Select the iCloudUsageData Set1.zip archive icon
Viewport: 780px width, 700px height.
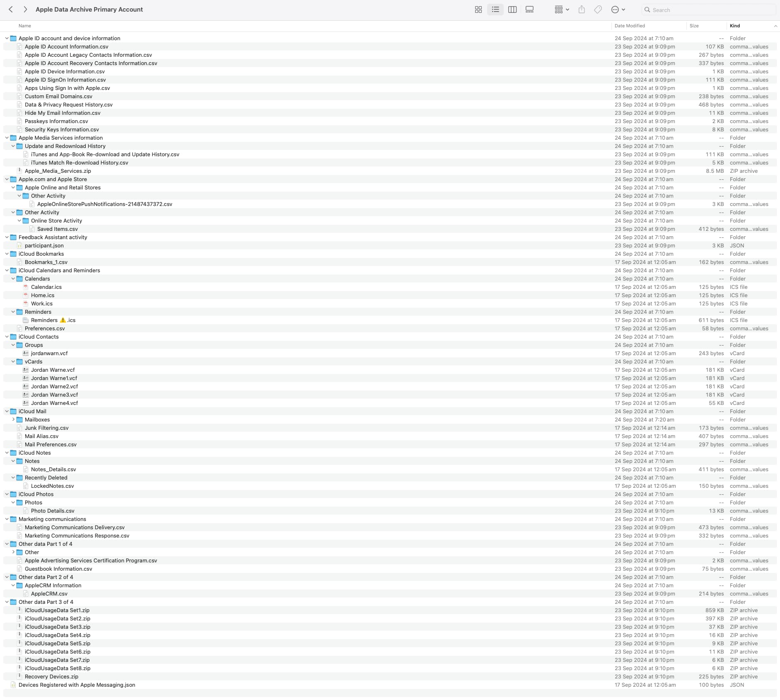click(x=19, y=610)
